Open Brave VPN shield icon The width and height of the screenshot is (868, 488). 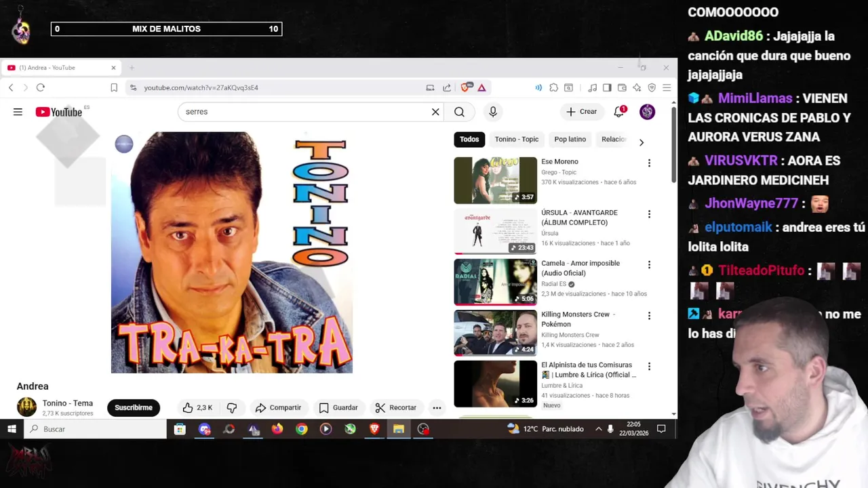652,87
